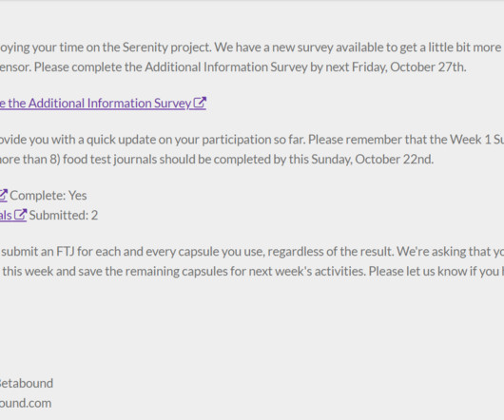This screenshot has width=504, height=420.
Task: Click the external-link icon before Submitted: 2
Action: (21, 215)
